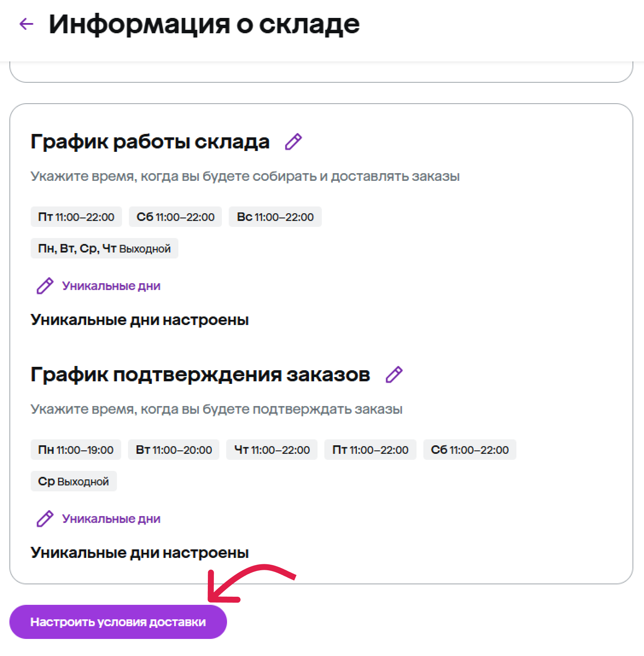
Task: Click the График подтверждения заказов heading
Action: 201,375
